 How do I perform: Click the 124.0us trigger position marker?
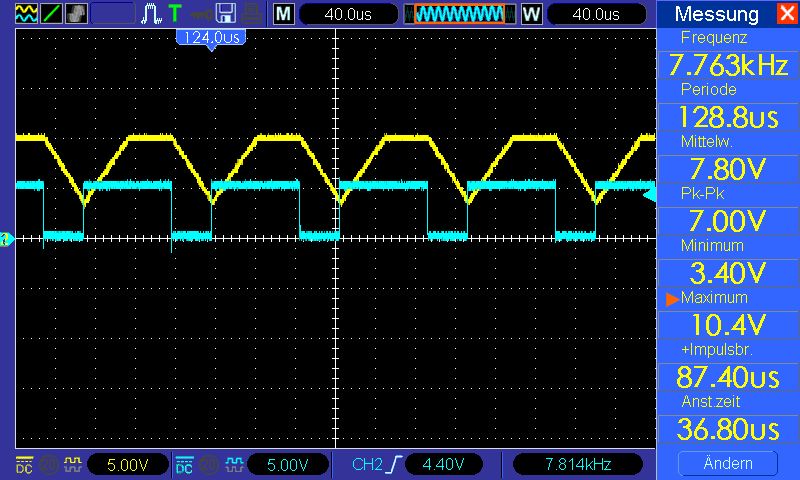coord(210,37)
